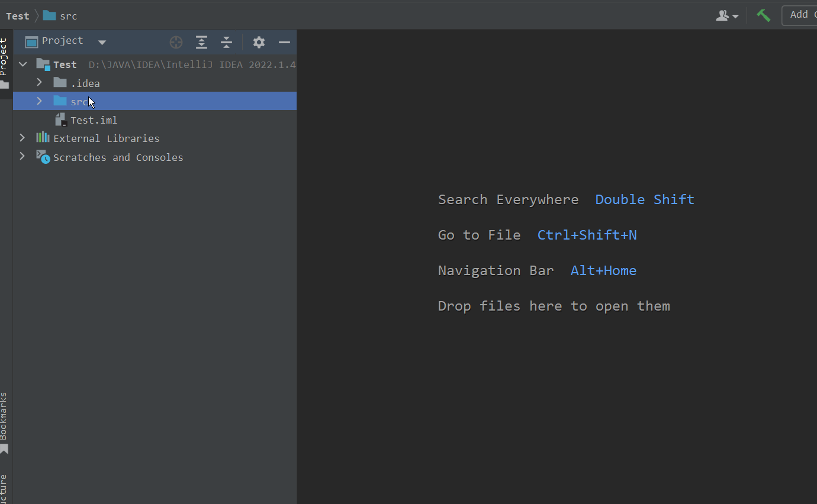Expand External Libraries node
Screen dimensions: 817x504
22,138
